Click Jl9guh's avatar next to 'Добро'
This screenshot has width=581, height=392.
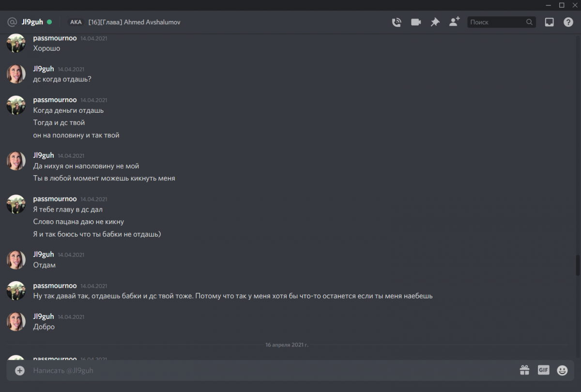tap(16, 321)
